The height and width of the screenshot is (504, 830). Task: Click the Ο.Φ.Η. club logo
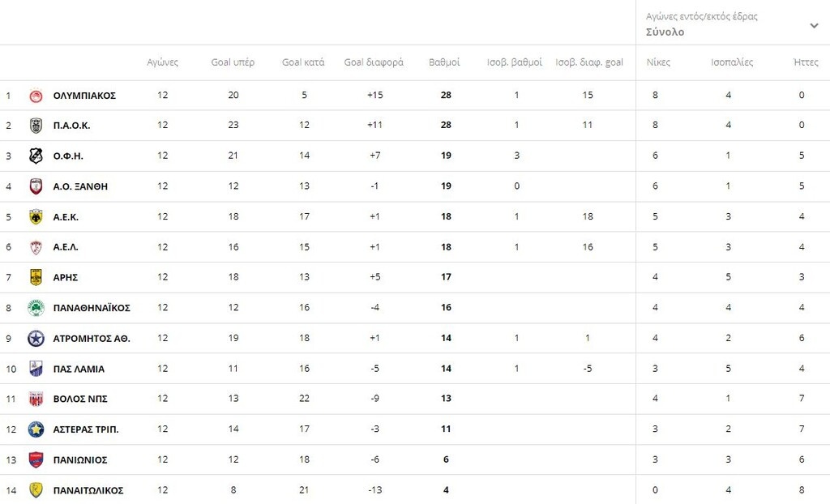point(36,156)
